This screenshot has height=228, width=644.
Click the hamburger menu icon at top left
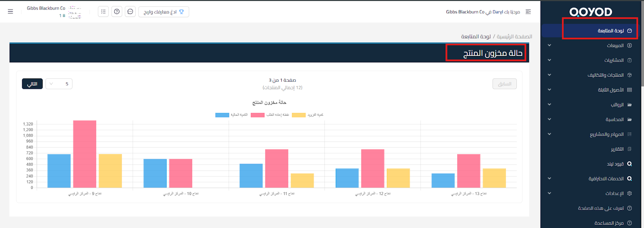click(x=10, y=12)
